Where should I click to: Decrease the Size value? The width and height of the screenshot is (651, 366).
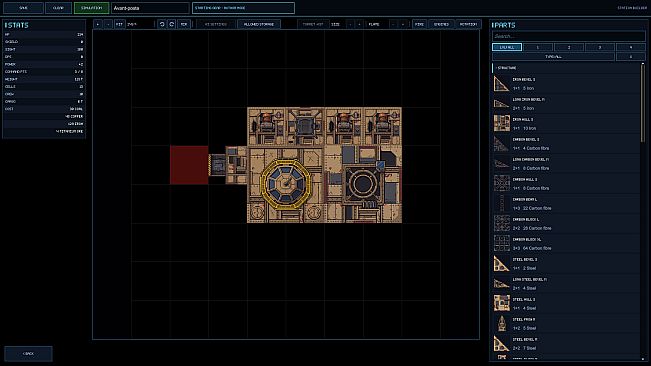[350, 24]
